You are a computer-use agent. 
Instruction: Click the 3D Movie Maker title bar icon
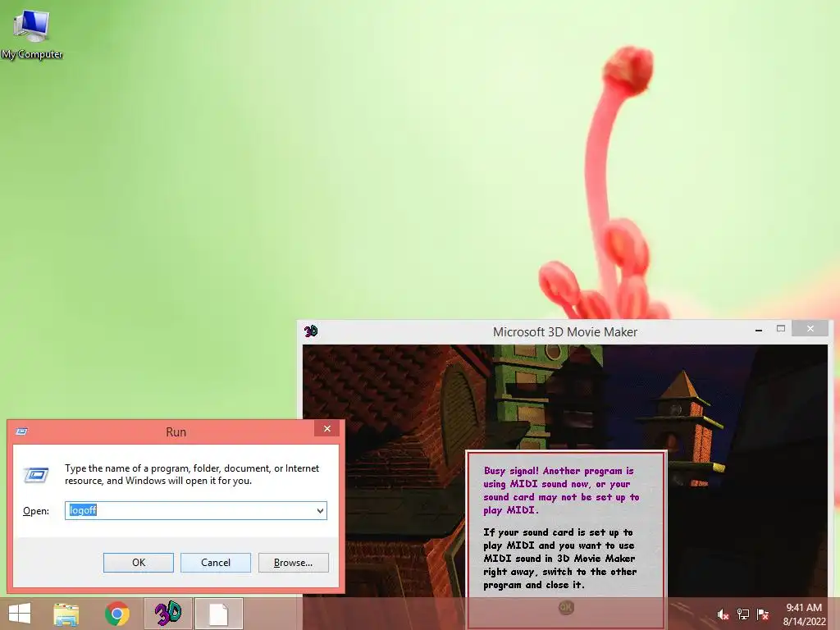click(311, 331)
